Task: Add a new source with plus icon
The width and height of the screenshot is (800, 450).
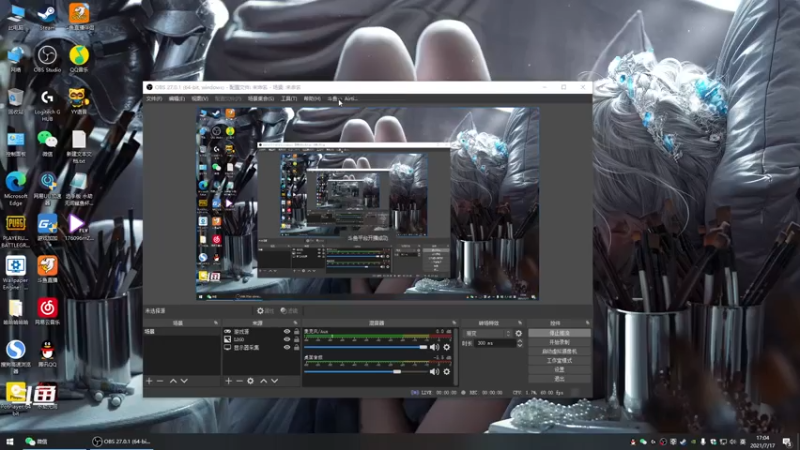Action: pos(229,381)
